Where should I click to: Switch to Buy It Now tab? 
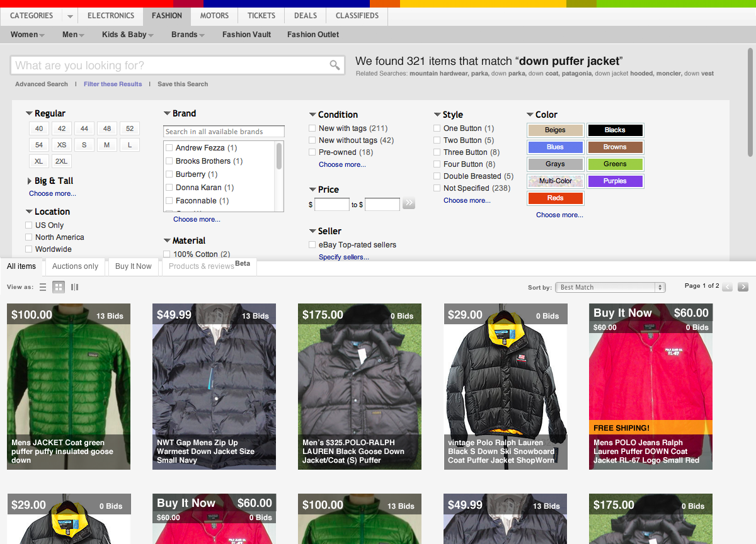(134, 267)
